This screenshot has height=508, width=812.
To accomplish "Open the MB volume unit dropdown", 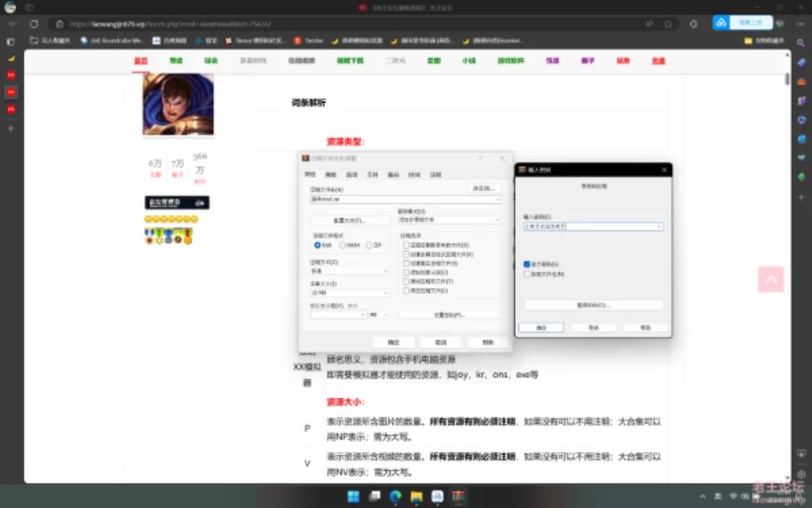I will (x=379, y=315).
